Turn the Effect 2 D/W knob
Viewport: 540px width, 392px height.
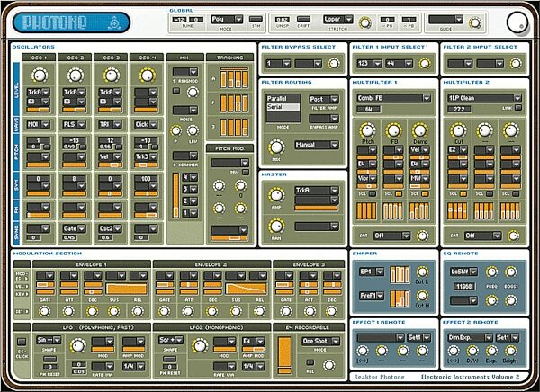(472, 351)
